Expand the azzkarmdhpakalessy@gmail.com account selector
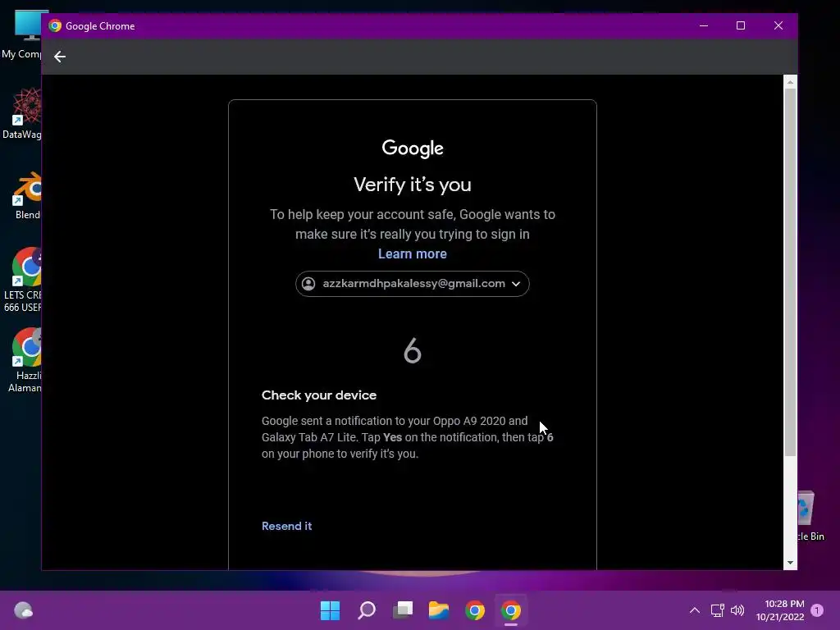This screenshot has height=630, width=840. pyautogui.click(x=412, y=283)
